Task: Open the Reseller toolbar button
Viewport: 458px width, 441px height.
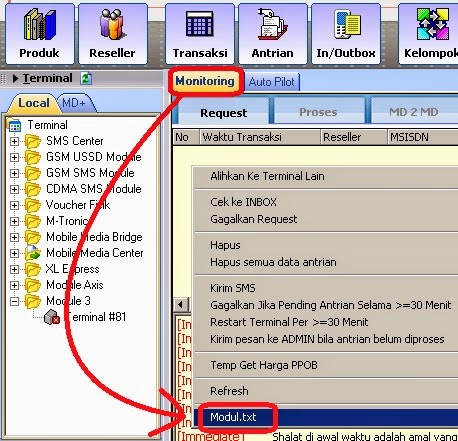Action: point(113,33)
